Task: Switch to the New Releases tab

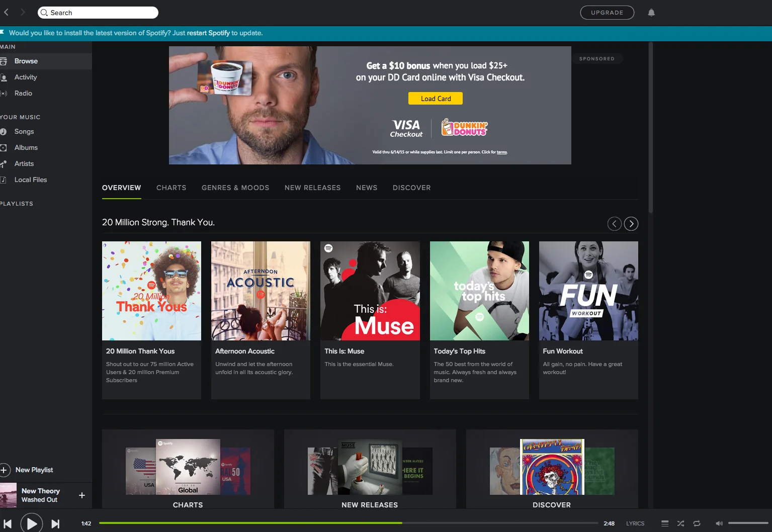Action: click(x=313, y=188)
